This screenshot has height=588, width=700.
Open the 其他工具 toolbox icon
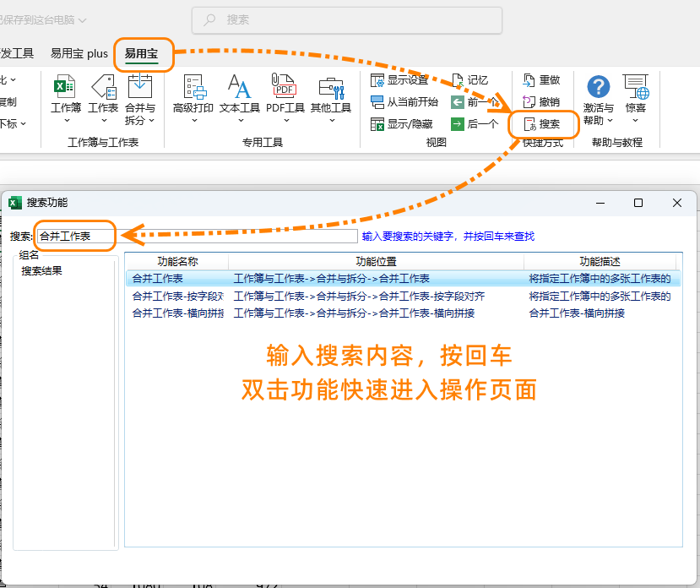pos(331,87)
